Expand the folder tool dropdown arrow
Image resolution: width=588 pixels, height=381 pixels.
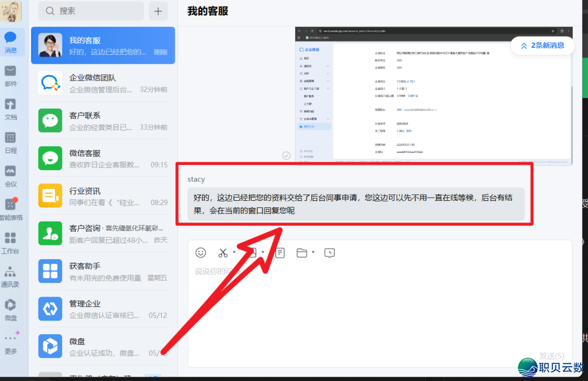point(313,252)
